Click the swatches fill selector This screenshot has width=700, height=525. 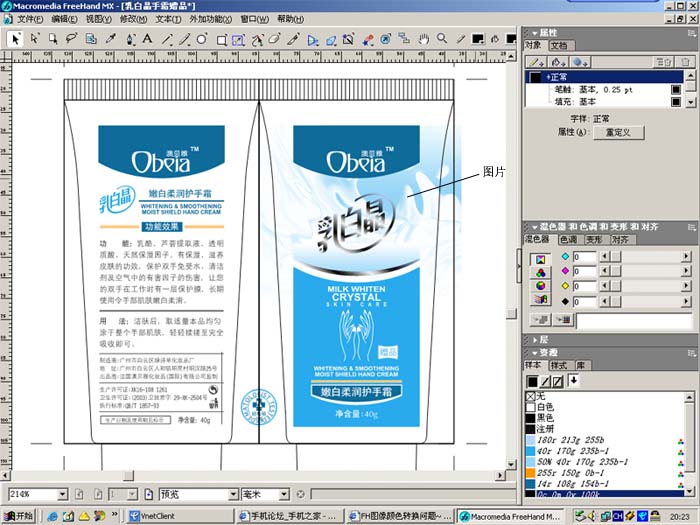coord(532,382)
